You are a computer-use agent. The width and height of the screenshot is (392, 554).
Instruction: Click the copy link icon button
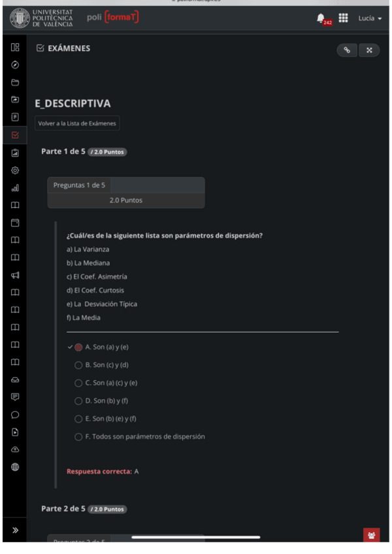click(347, 50)
